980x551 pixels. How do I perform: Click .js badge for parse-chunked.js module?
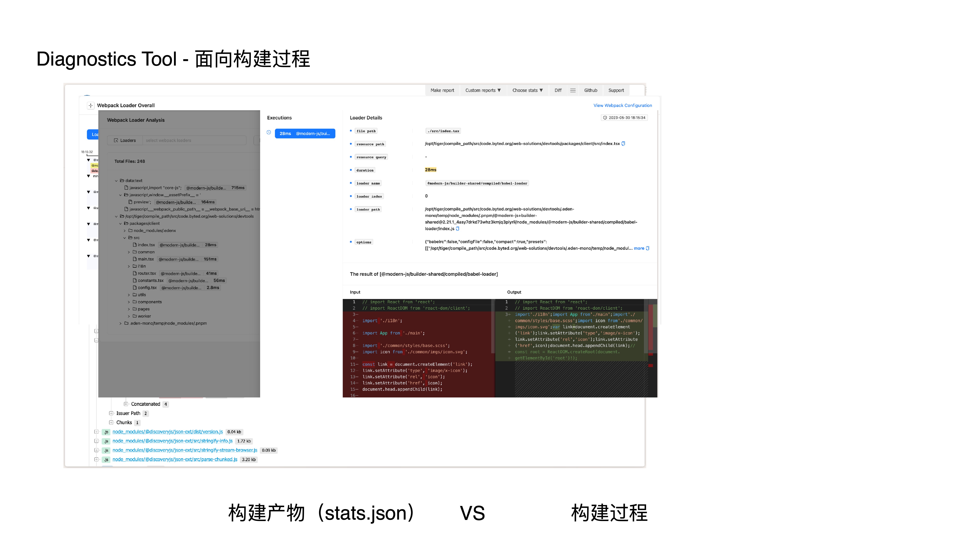[106, 460]
